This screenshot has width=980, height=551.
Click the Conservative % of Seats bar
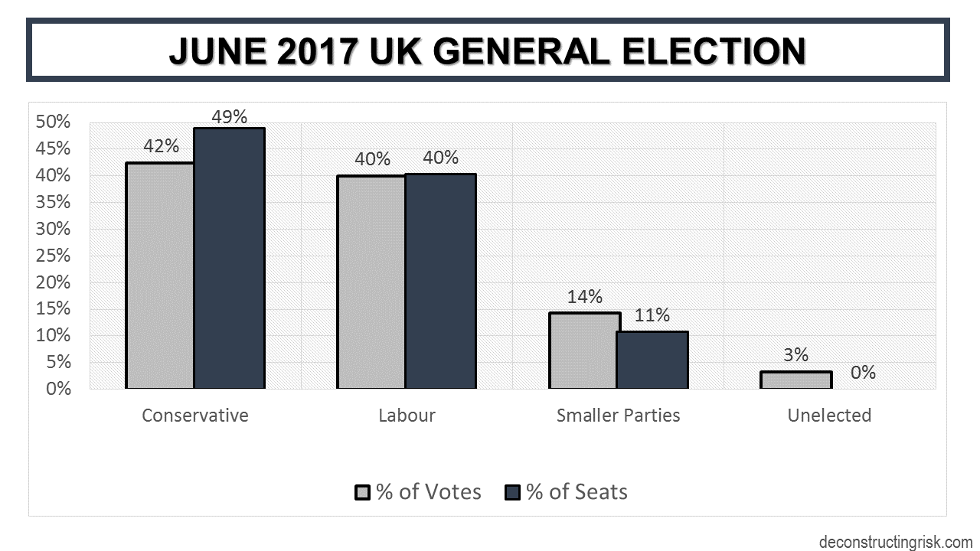tap(229, 259)
